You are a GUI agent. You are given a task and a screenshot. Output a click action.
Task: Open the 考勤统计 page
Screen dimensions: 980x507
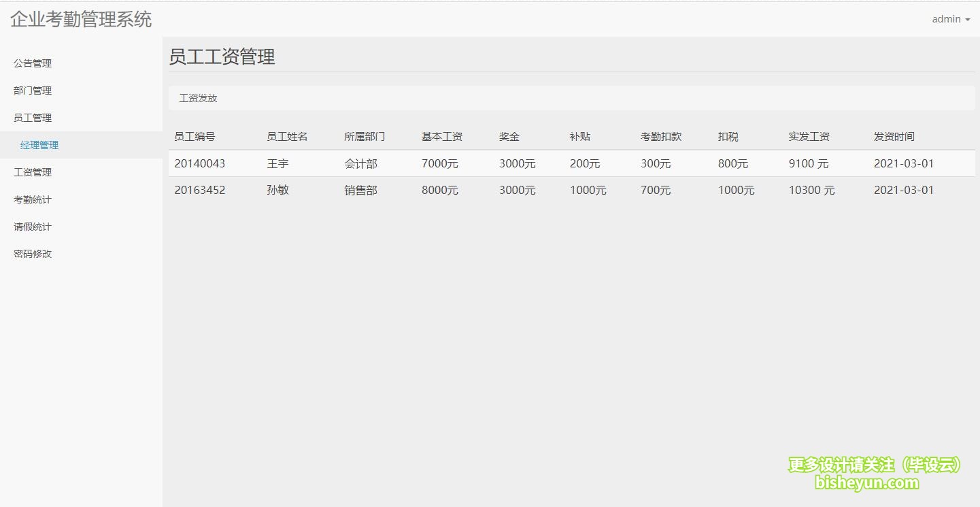click(31, 199)
